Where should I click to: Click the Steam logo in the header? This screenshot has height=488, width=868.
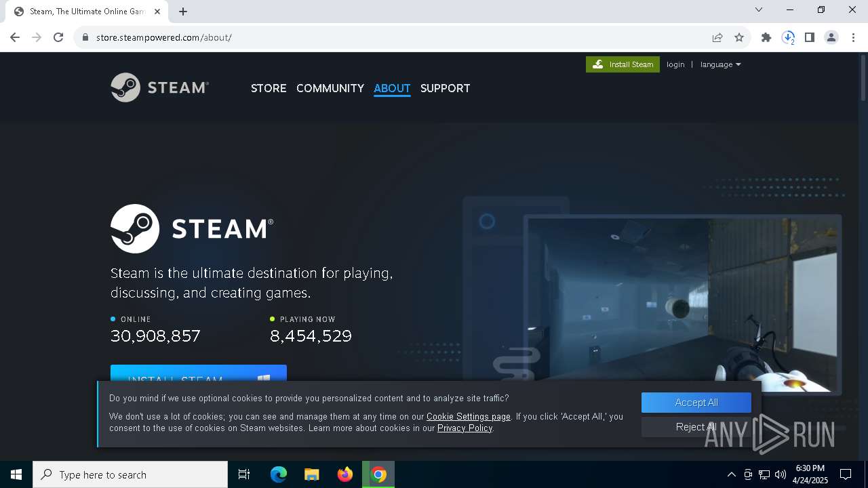159,87
